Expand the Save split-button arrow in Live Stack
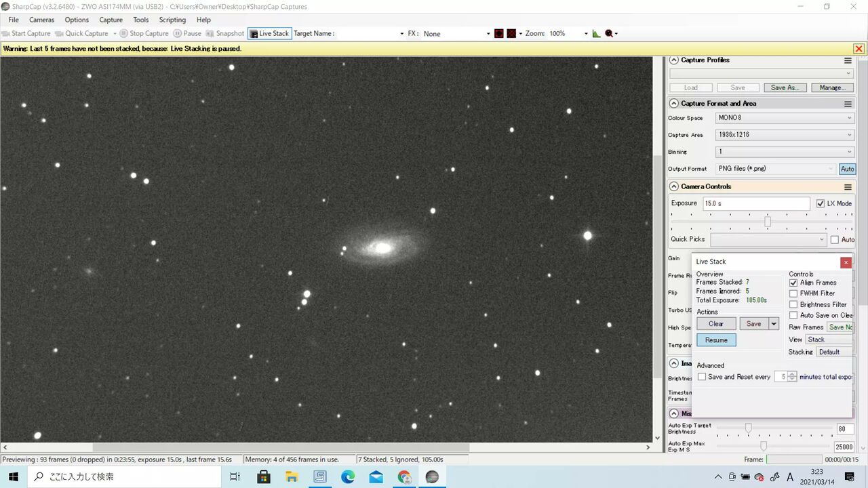This screenshot has height=488, width=868. click(x=774, y=324)
